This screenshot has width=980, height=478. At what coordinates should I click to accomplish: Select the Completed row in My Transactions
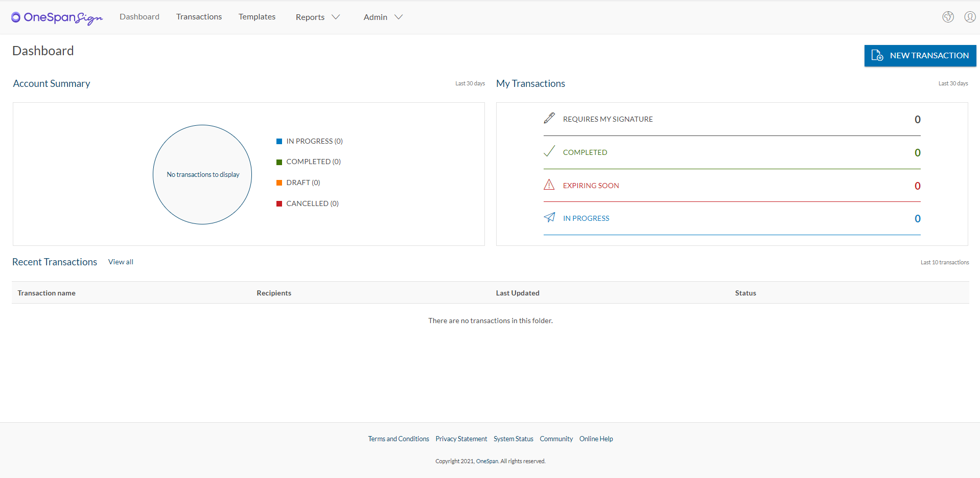(732, 152)
